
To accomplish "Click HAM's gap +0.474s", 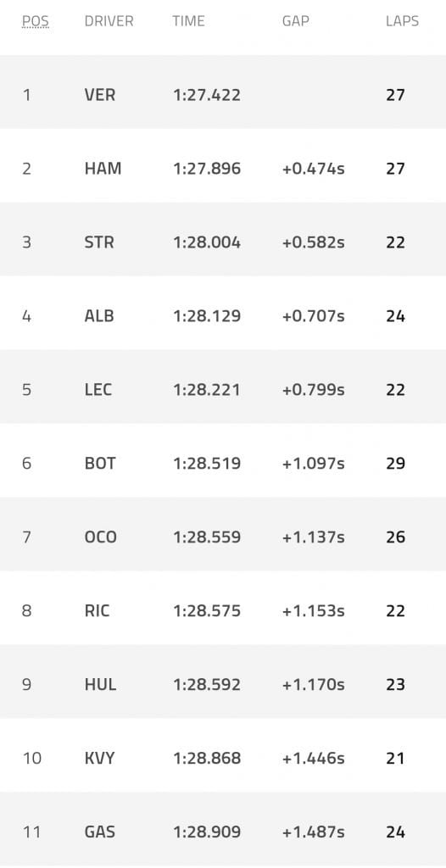I will coord(314,169).
